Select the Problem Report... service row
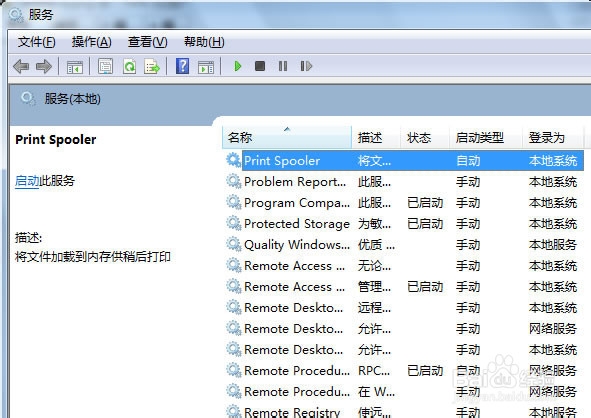Image resolution: width=591 pixels, height=418 pixels. coord(404,182)
